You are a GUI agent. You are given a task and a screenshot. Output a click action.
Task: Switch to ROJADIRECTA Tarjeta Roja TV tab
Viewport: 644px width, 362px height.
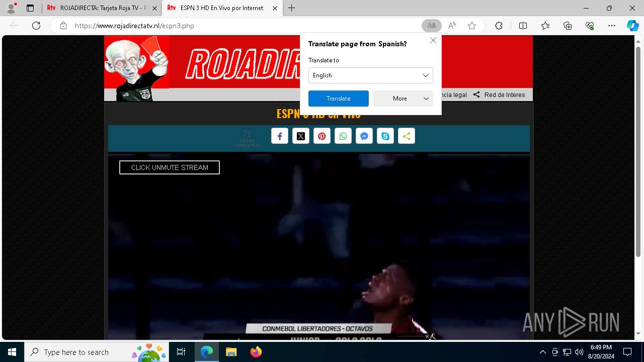pos(101,8)
